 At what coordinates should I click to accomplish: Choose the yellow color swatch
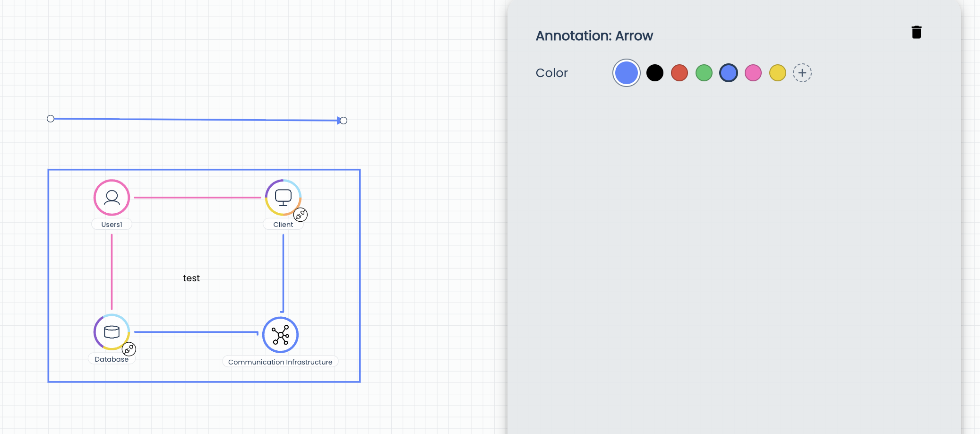[778, 73]
